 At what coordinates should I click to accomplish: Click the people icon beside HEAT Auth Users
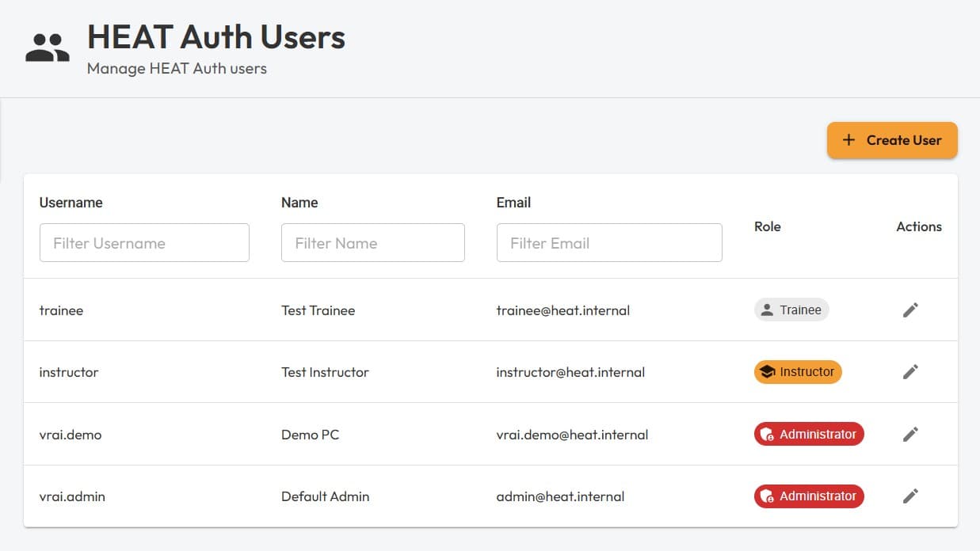(x=46, y=46)
